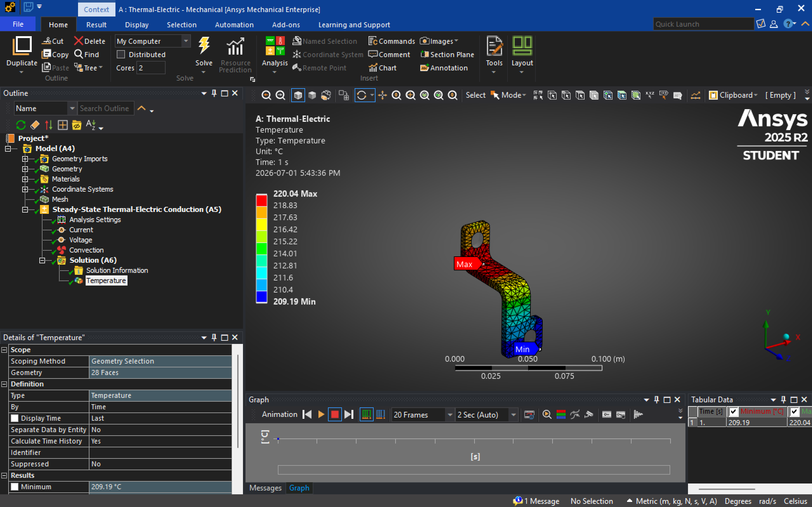The width and height of the screenshot is (812, 507).
Task: Jump to previous animation frame
Action: pos(307,414)
